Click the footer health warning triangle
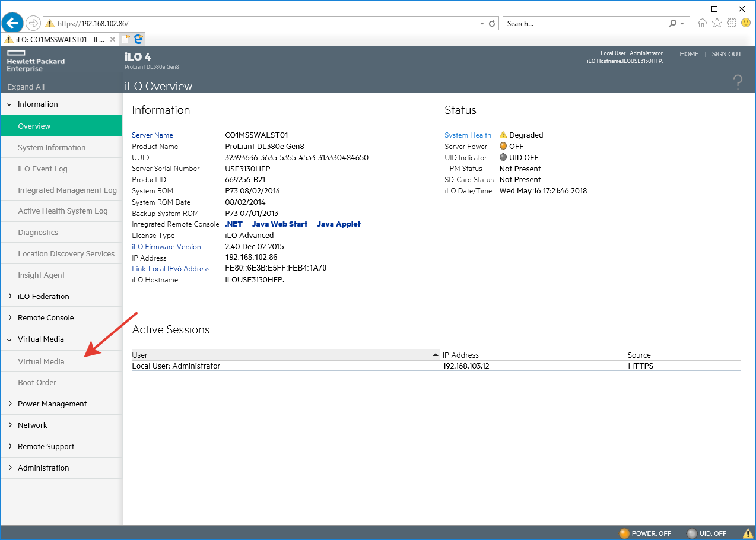Image resolution: width=756 pixels, height=540 pixels. [748, 533]
